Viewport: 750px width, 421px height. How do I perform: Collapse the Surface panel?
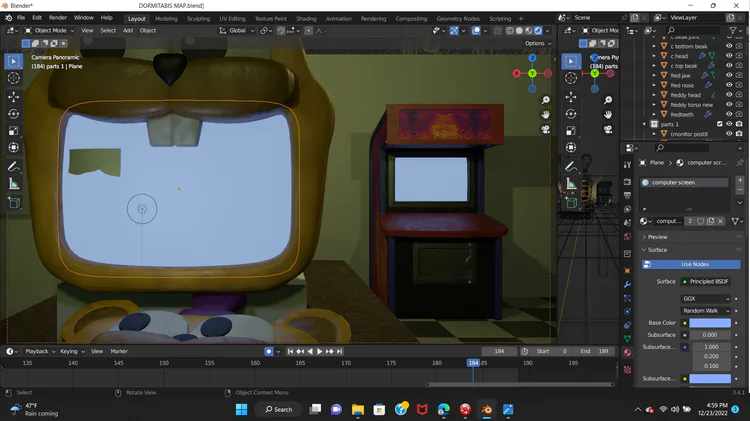click(x=657, y=250)
